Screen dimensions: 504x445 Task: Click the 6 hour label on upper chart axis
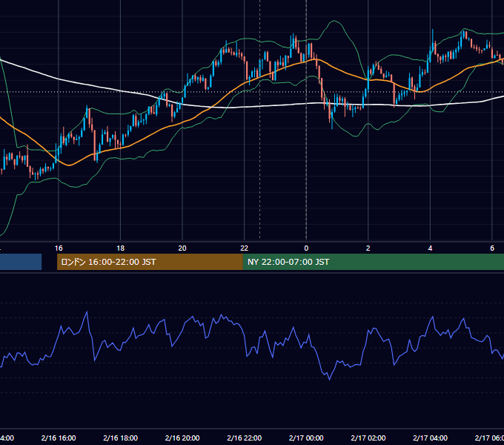(x=492, y=248)
